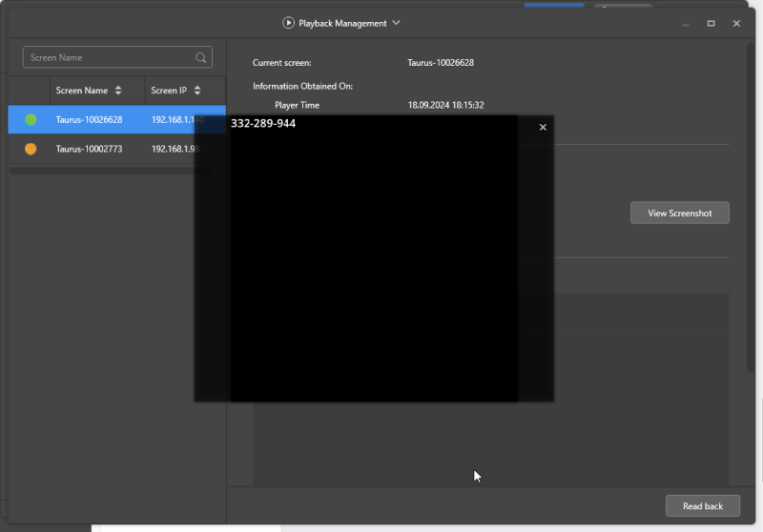Maximize the Playback Management window
The image size is (763, 532).
tap(711, 23)
